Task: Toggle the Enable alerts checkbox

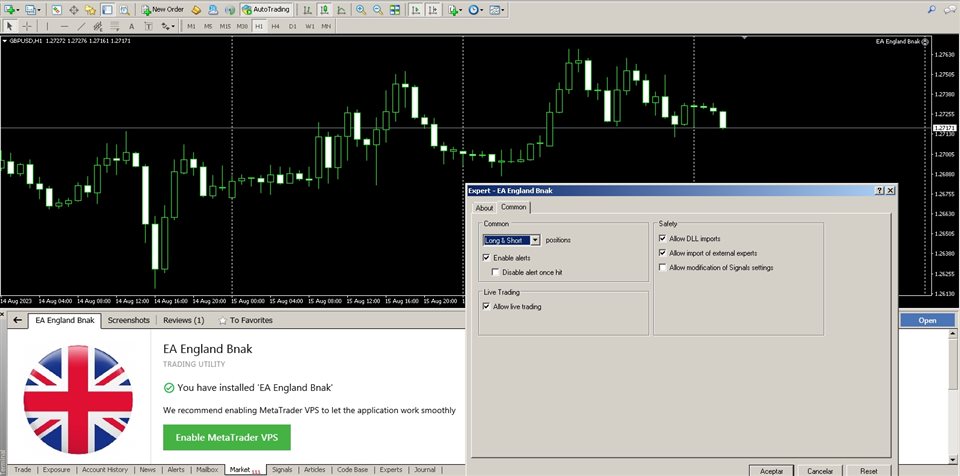Action: pos(486,258)
